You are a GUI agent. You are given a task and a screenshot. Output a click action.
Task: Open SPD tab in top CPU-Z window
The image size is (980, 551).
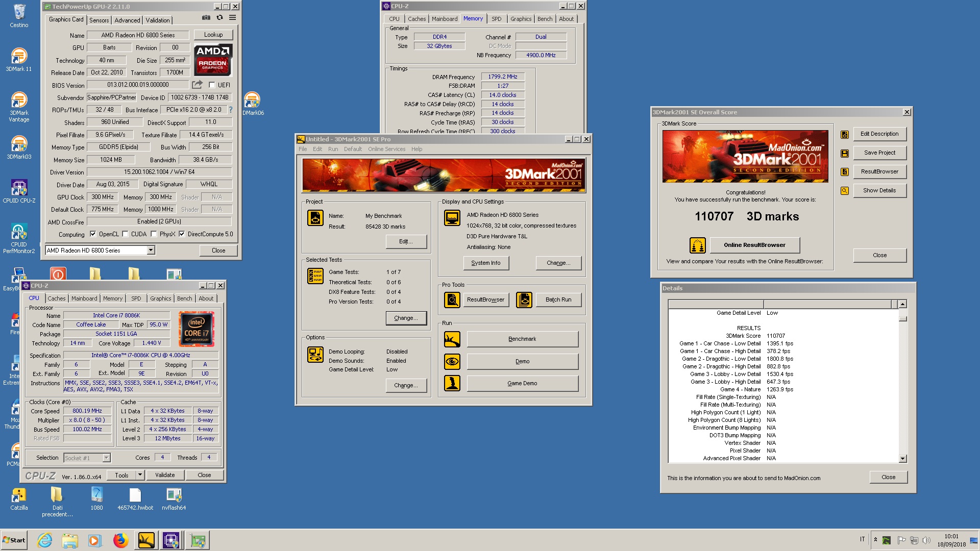[496, 19]
